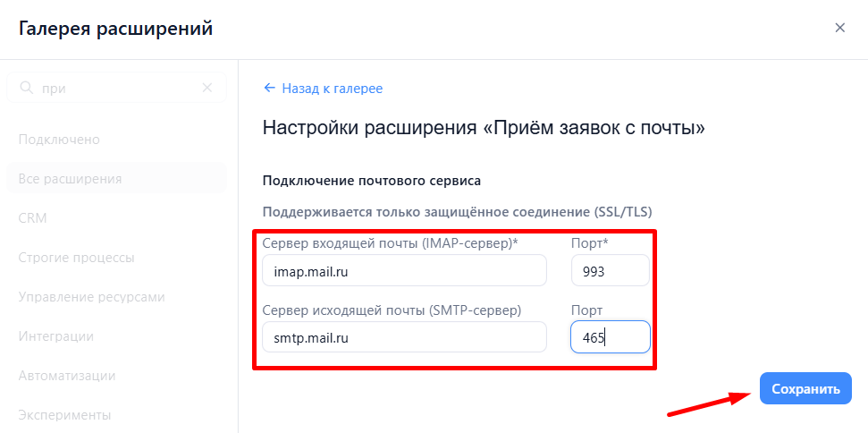Open the "Подключено" category

pos(59,140)
